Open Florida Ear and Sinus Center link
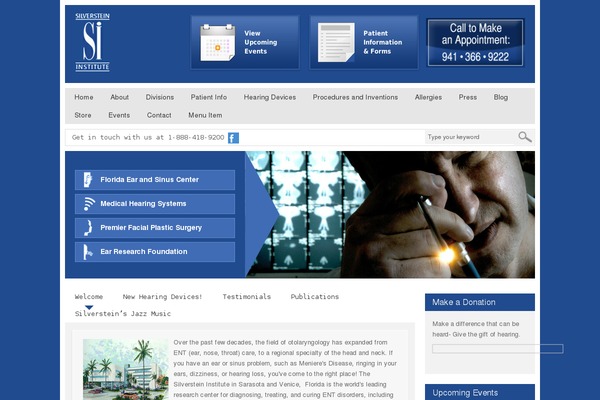This screenshot has height=400, width=600. (155, 180)
